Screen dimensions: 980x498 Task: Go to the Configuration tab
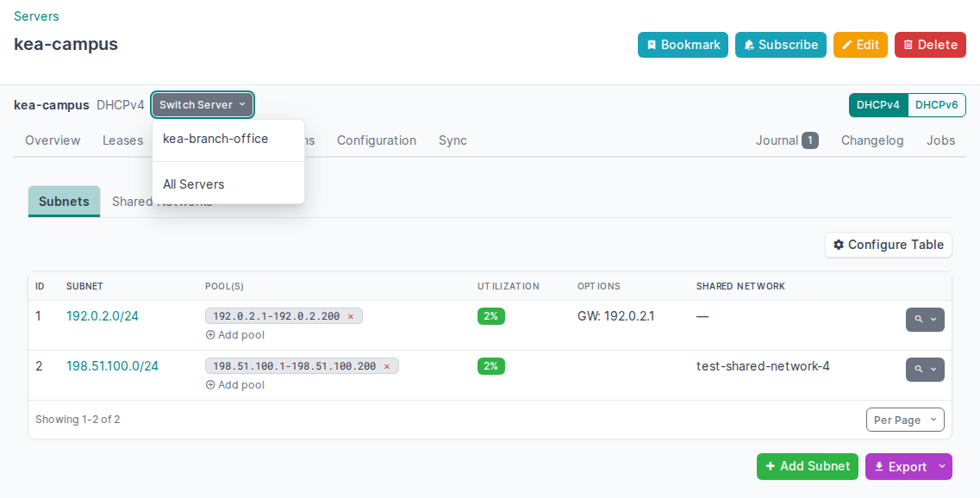click(377, 140)
